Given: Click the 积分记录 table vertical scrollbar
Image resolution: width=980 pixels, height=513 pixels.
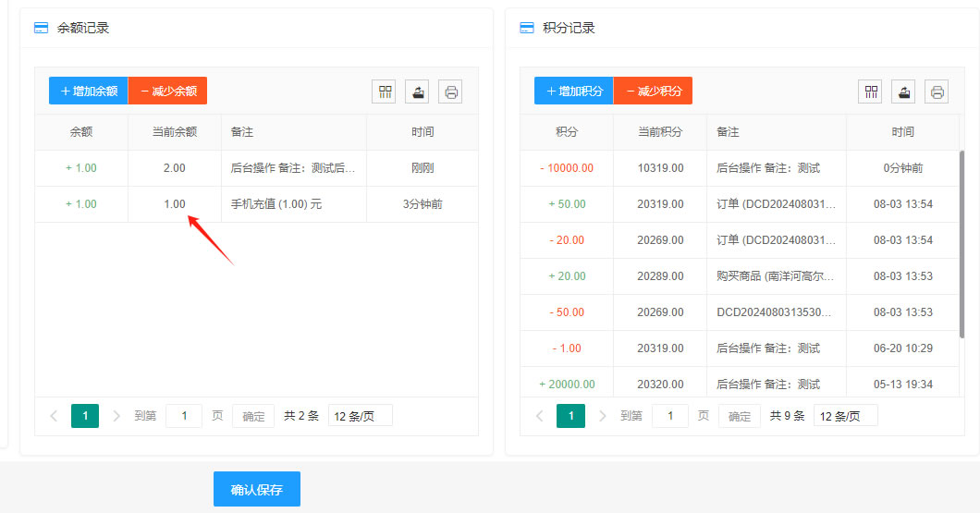Looking at the screenshot, I should [962, 244].
